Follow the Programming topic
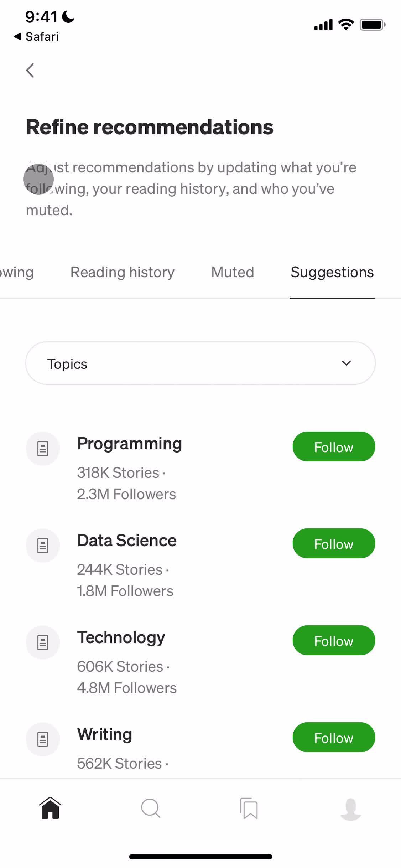This screenshot has height=868, width=401. click(x=334, y=447)
